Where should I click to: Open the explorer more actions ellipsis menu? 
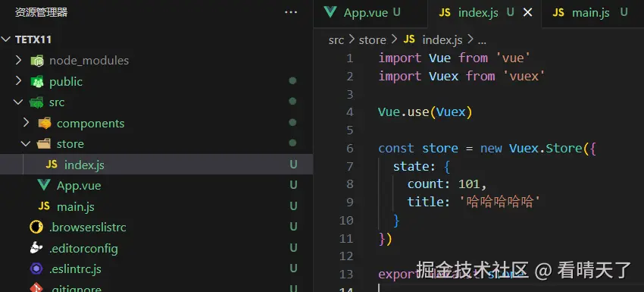coord(291,12)
